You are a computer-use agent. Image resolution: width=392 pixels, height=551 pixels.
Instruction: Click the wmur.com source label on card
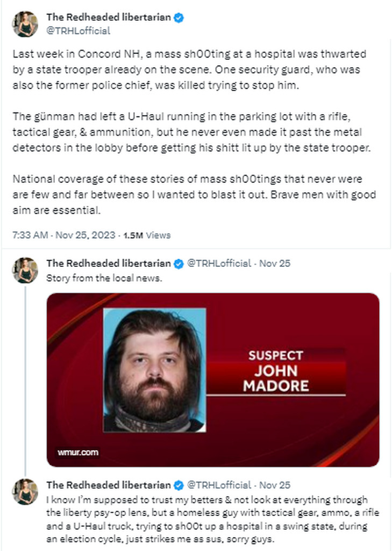[x=78, y=452]
